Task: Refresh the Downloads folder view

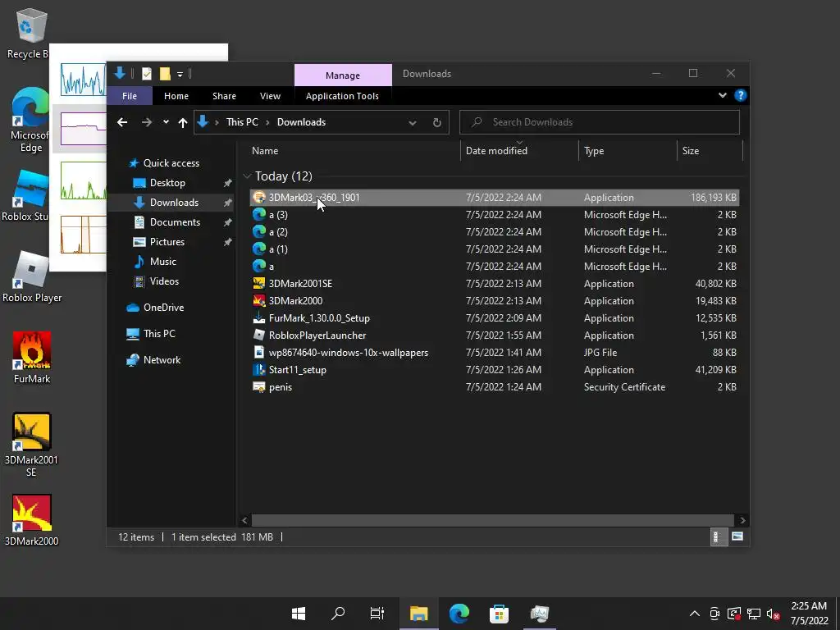Action: [x=437, y=123]
